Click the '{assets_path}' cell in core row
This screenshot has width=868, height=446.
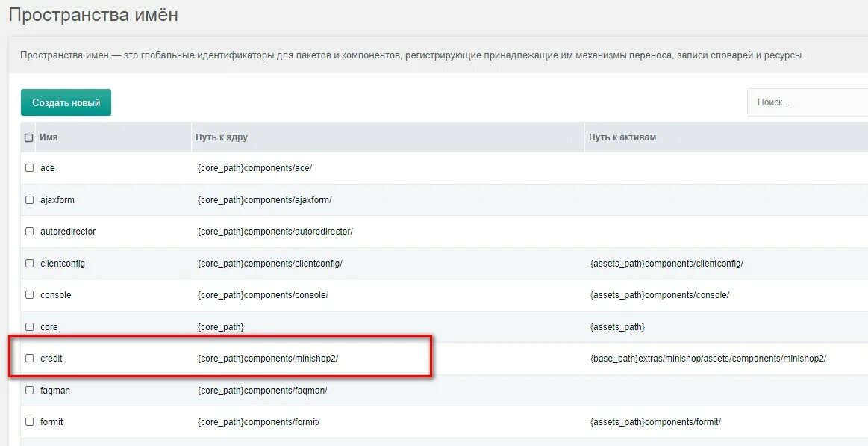click(617, 327)
